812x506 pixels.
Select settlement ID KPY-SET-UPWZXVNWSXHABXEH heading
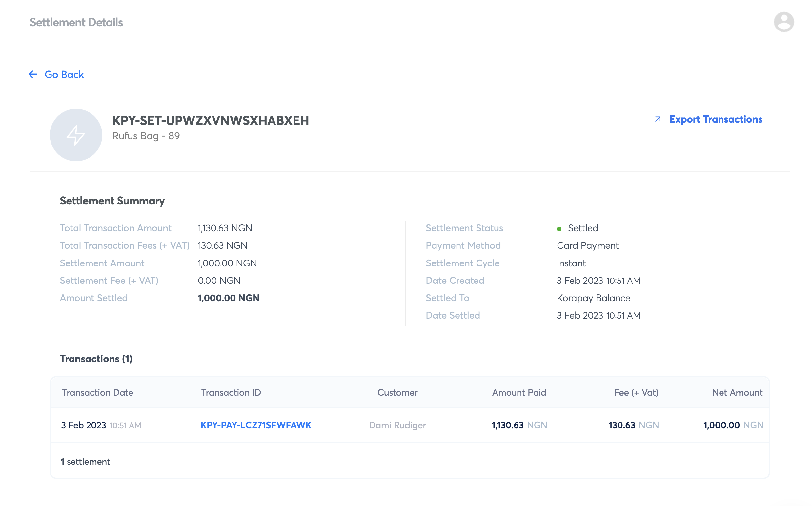click(210, 121)
